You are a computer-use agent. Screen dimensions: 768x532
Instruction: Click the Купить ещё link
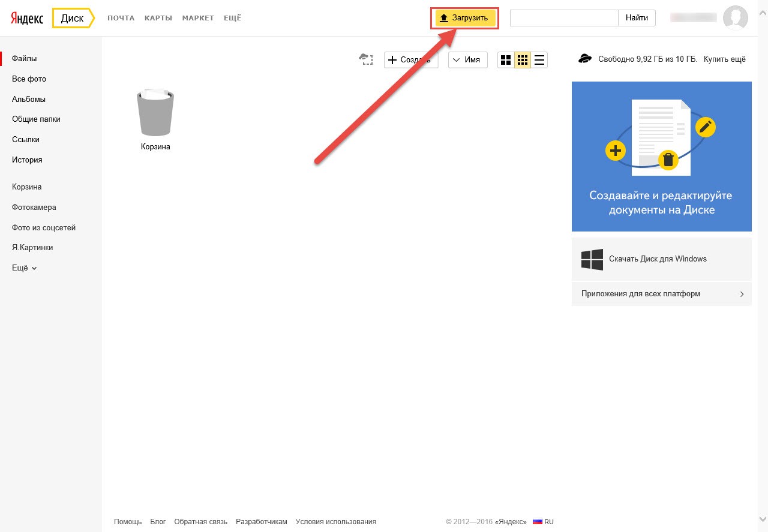tap(724, 59)
